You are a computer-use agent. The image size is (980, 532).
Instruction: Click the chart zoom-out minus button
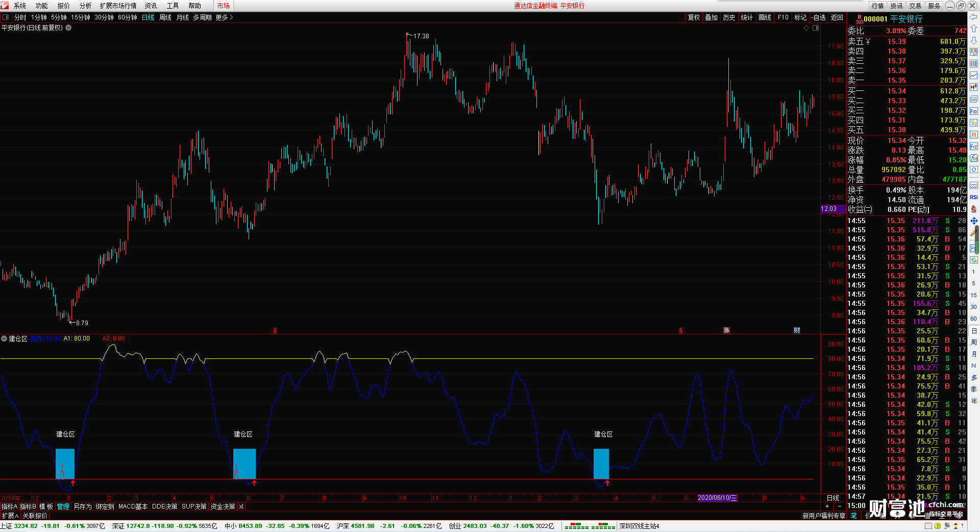tap(840, 506)
